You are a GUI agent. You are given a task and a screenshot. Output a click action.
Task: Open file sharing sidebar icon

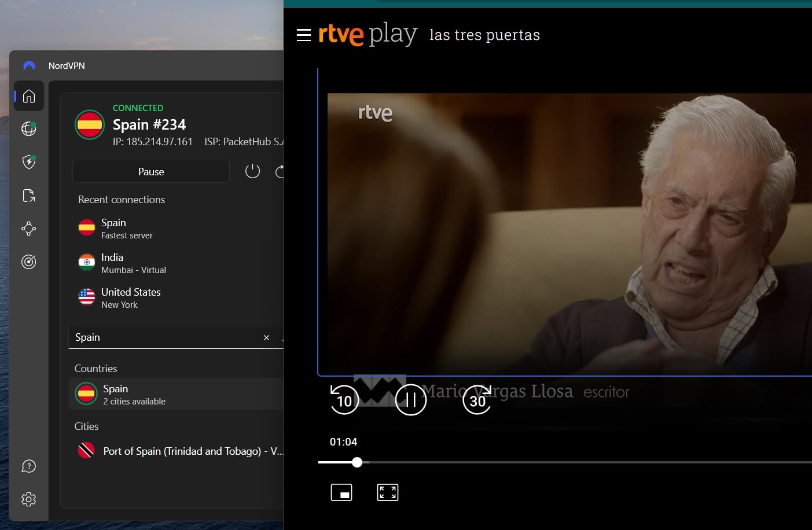click(28, 196)
